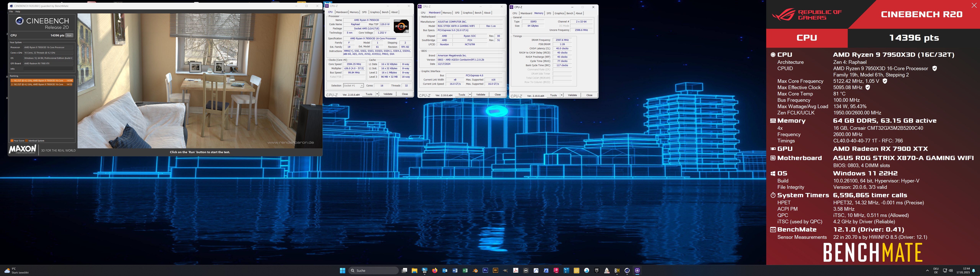Click the DEU keyboard language indicator
The width and height of the screenshot is (980, 276).
(x=936, y=270)
